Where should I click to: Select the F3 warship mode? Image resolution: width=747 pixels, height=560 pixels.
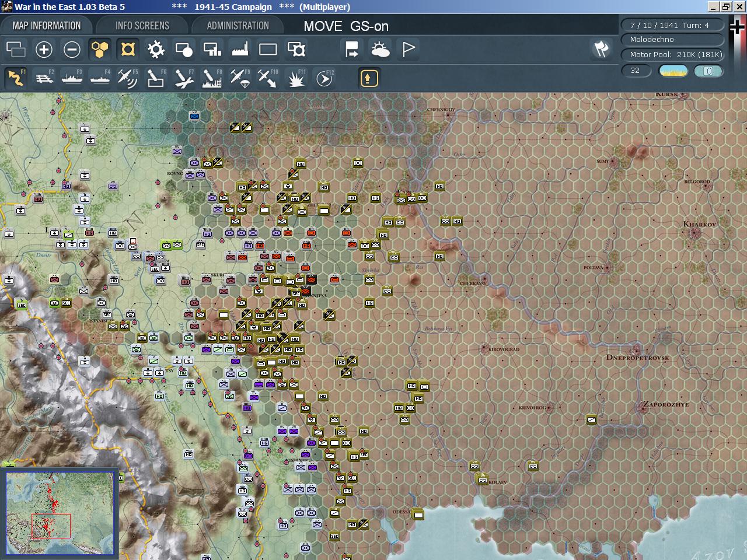[72, 78]
